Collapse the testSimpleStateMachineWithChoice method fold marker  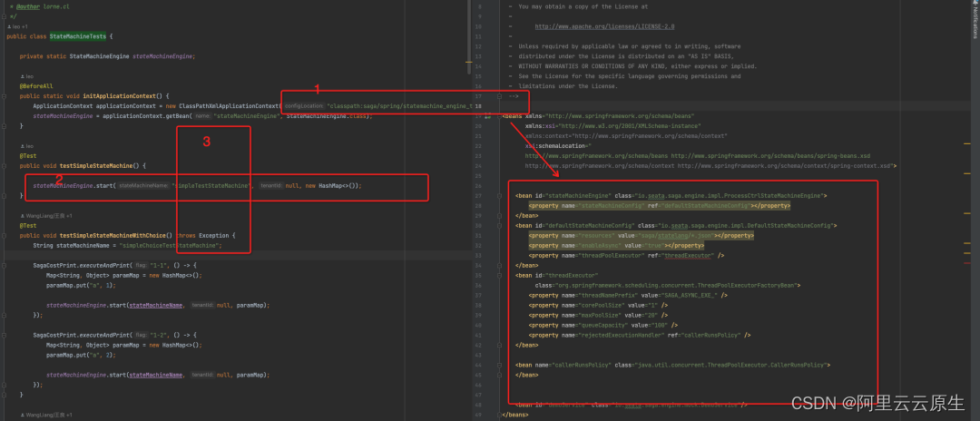coord(5,236)
